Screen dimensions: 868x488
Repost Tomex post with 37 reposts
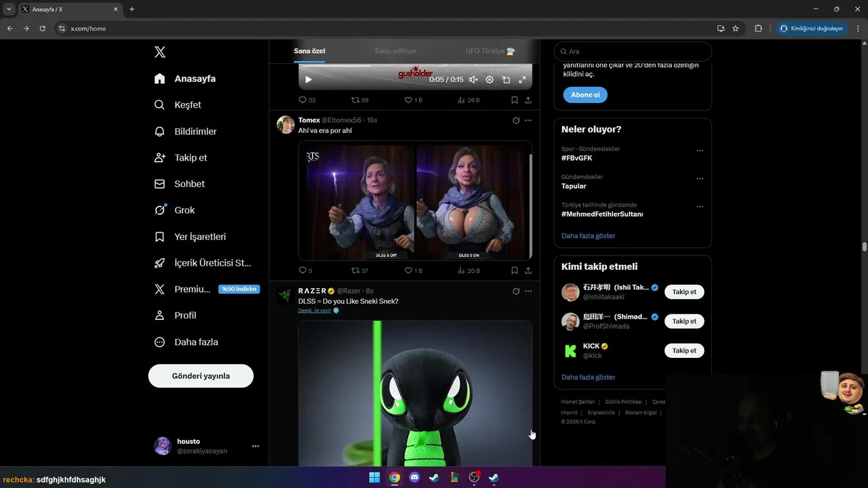coord(359,270)
